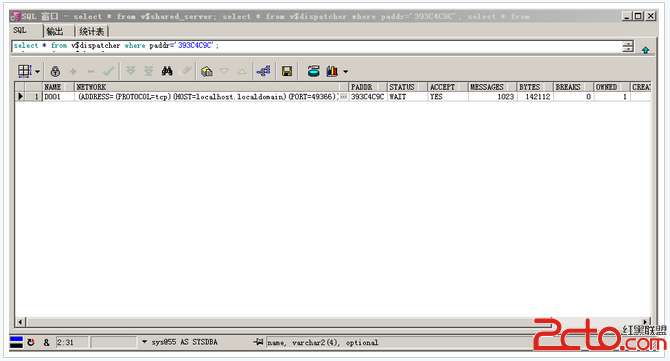The image size is (670, 361).
Task: Fetch next page with single green arrows
Action: pyautogui.click(x=131, y=71)
